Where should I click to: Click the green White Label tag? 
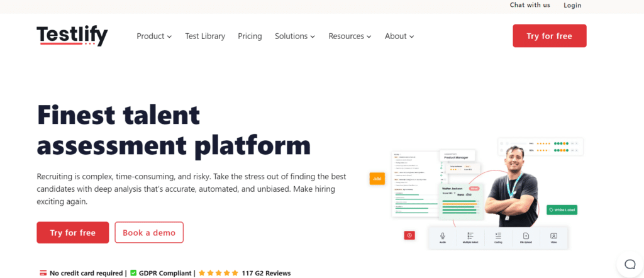coord(562,210)
